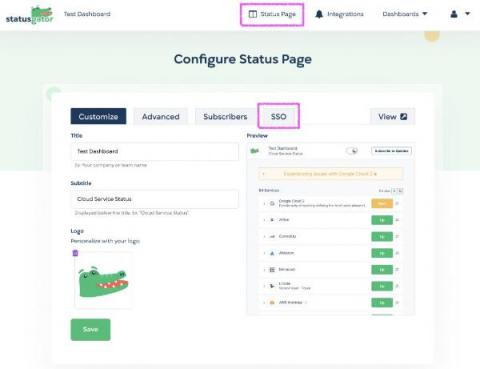The image size is (480, 369).
Task: Click the orange status badge for Google Cloud
Action: tap(382, 203)
